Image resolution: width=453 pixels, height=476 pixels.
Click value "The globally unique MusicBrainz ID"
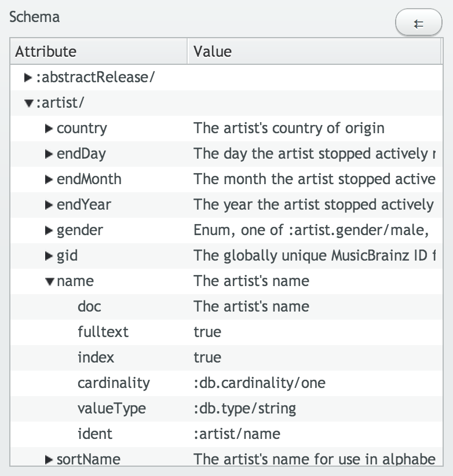point(315,256)
